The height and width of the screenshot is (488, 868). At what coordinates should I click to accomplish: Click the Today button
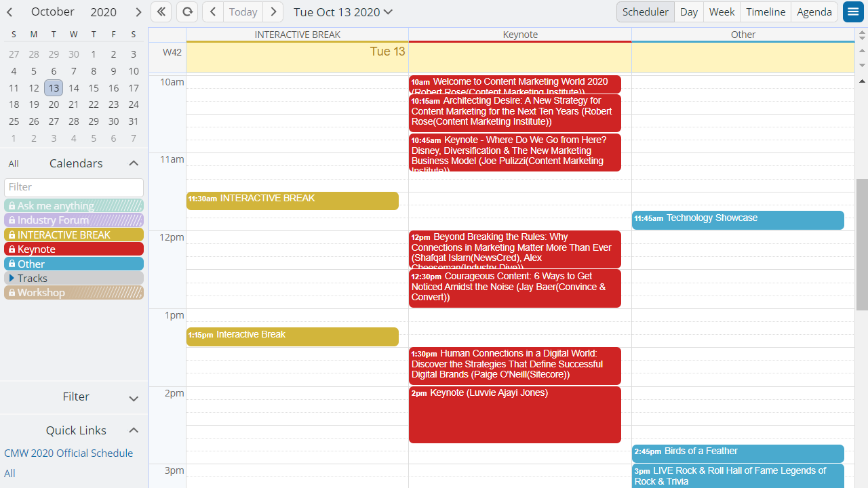pyautogui.click(x=243, y=12)
